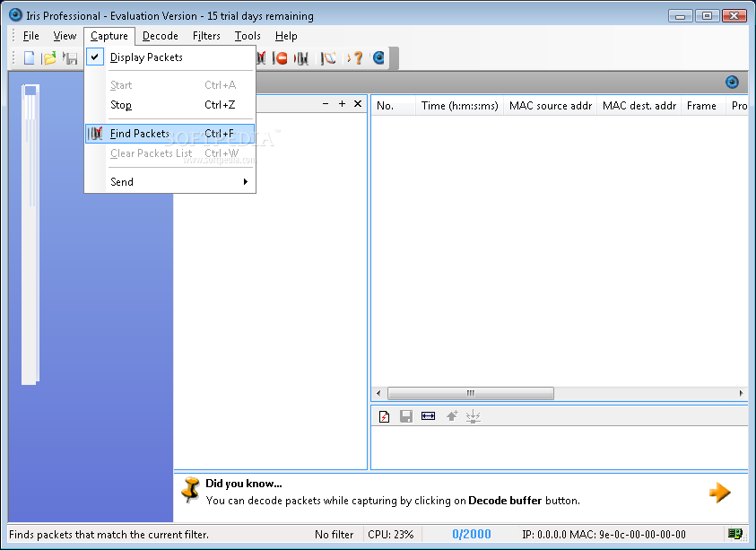Click the Frame column header
756x550 pixels.
tap(703, 106)
